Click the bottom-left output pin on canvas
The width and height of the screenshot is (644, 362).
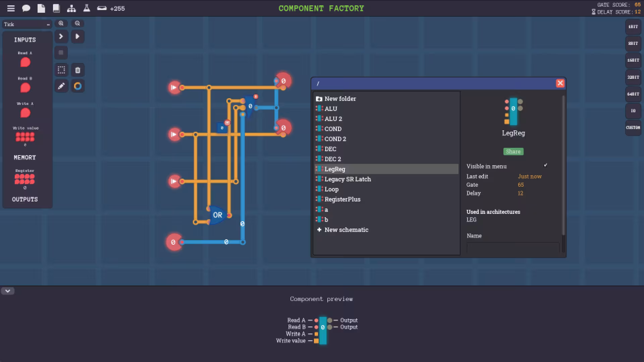click(x=174, y=242)
